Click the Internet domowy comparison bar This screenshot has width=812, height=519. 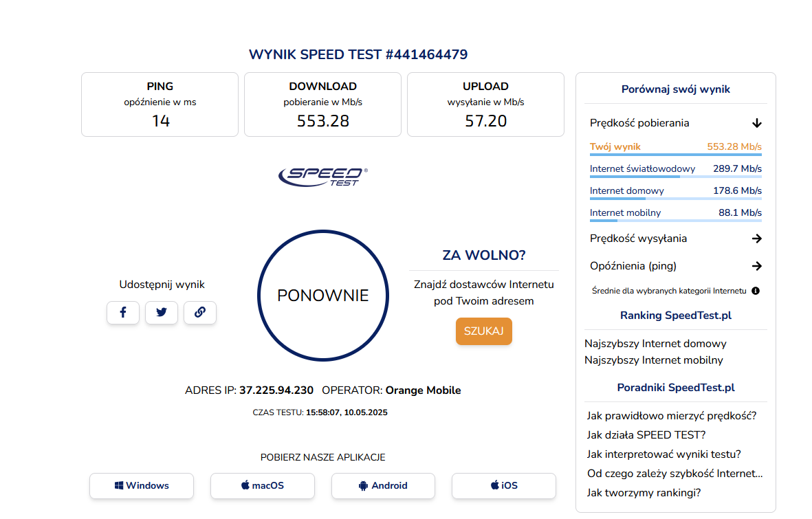click(676, 199)
